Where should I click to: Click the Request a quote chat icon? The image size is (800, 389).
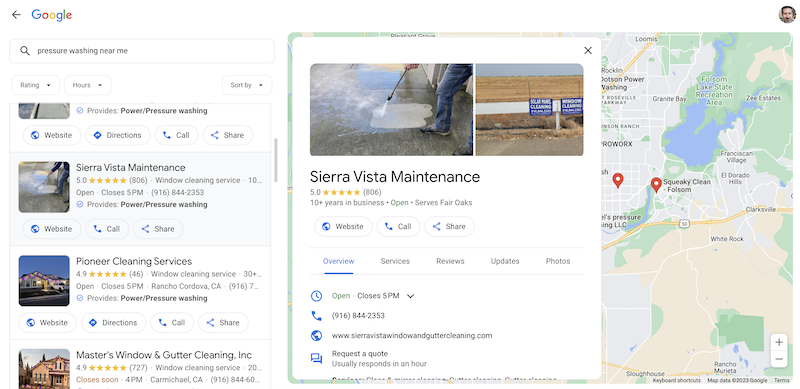316,359
